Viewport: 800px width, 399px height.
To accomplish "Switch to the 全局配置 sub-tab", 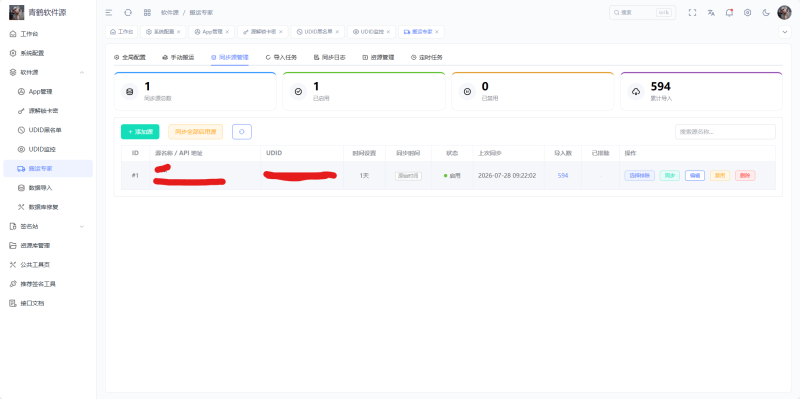I will [x=130, y=58].
